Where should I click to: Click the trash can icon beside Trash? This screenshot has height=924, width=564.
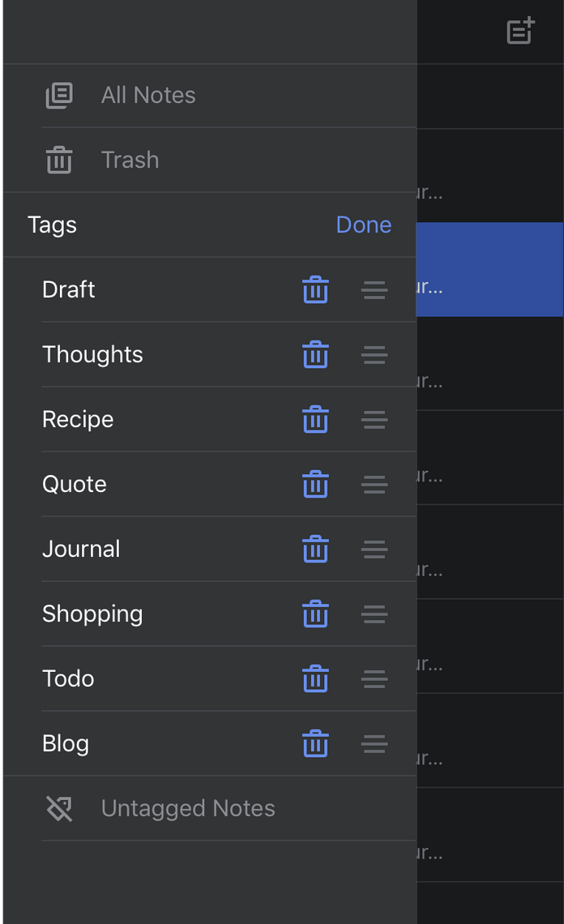point(58,160)
